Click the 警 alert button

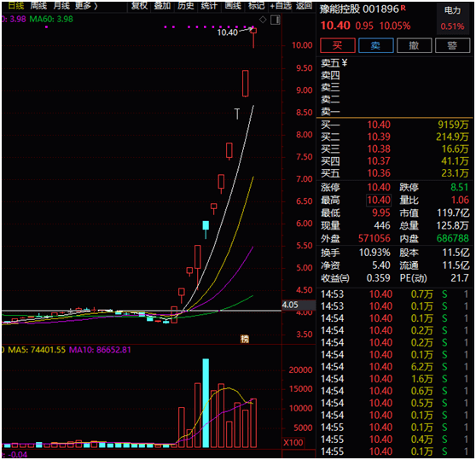[x=452, y=45]
